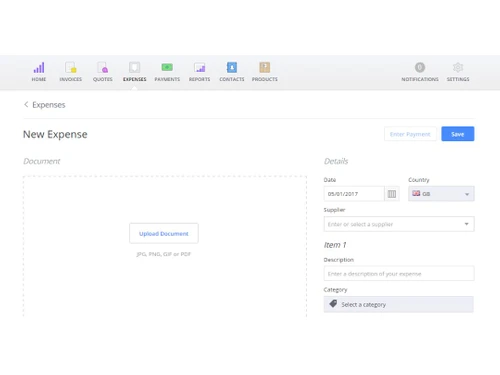This screenshot has width=500, height=375.
Task: Open the Home dashboard icon
Action: point(39,68)
